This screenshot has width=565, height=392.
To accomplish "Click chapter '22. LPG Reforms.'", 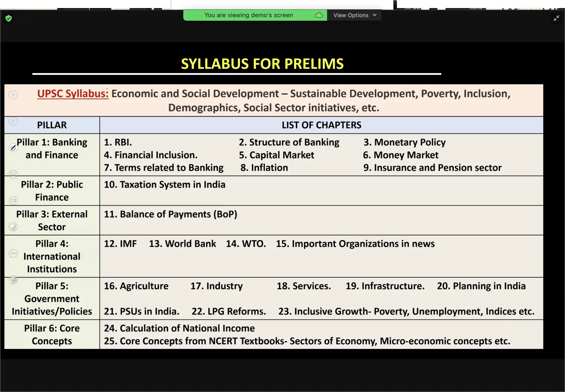I will [x=229, y=311].
